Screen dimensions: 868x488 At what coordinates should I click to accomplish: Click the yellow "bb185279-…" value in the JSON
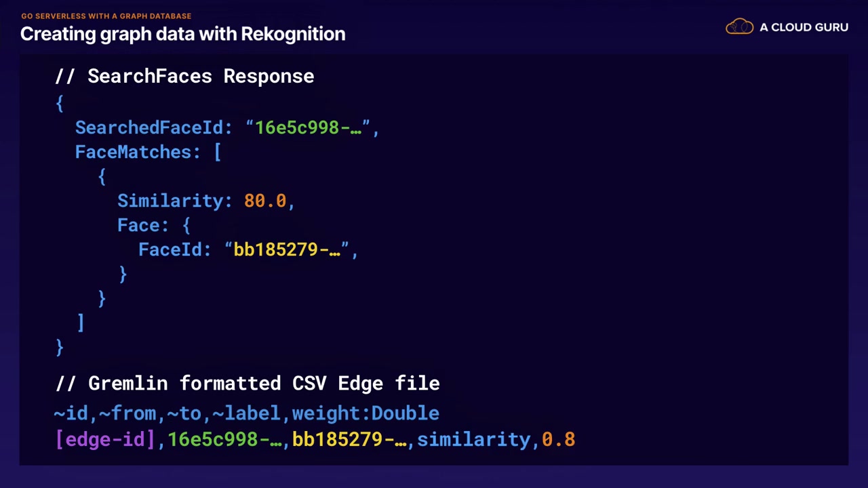coord(287,249)
